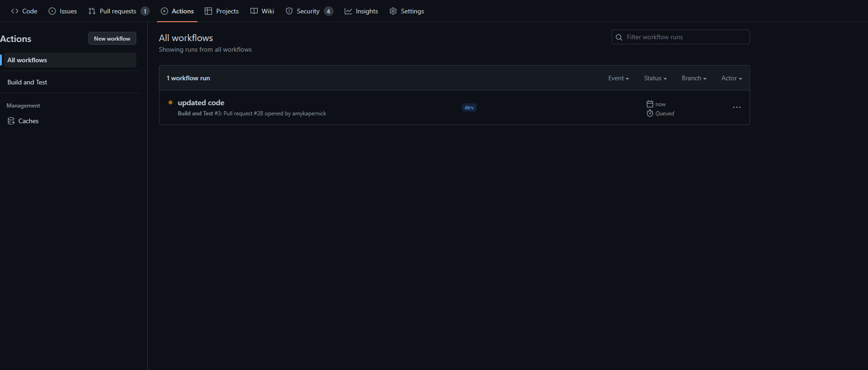868x370 pixels.
Task: Click the Insights graph icon
Action: 348,11
